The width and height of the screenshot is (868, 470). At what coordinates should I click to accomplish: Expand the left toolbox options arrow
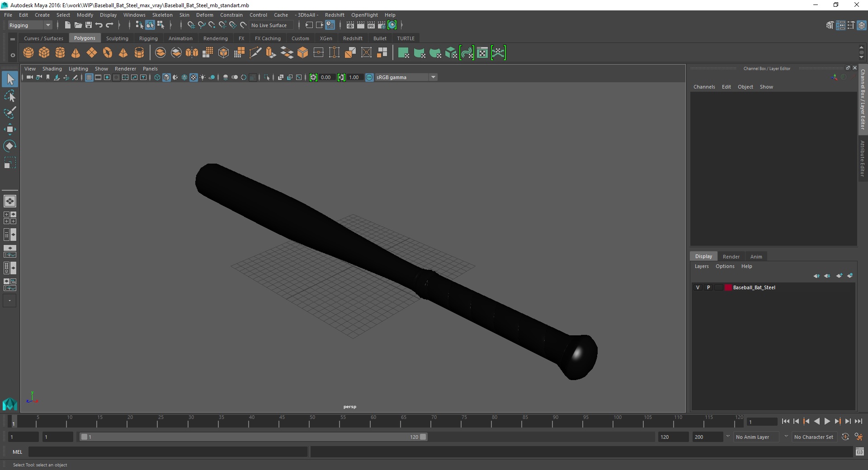(9, 301)
